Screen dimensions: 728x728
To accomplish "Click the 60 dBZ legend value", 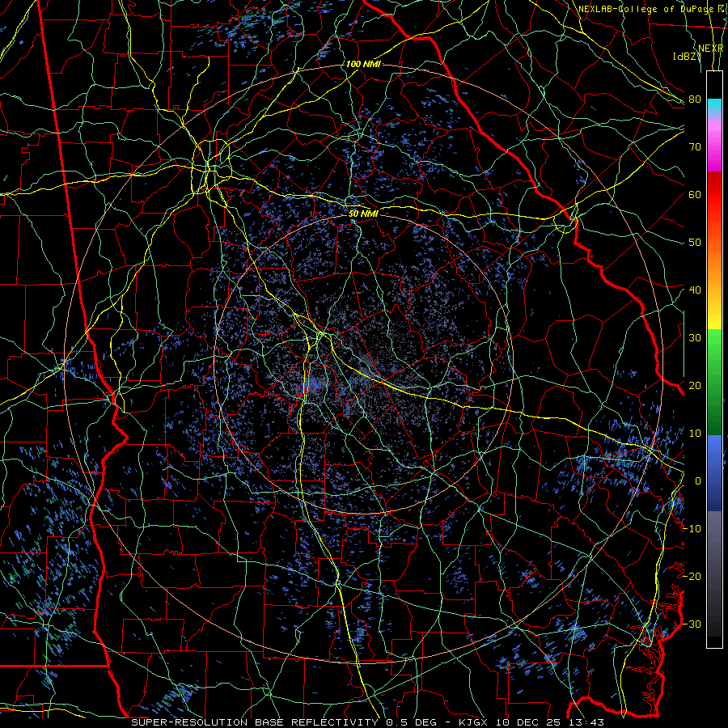I will coord(695,195).
